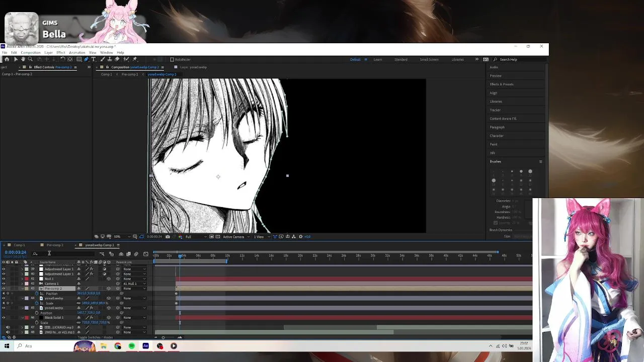Select the Rectangle shape tool

[79, 59]
